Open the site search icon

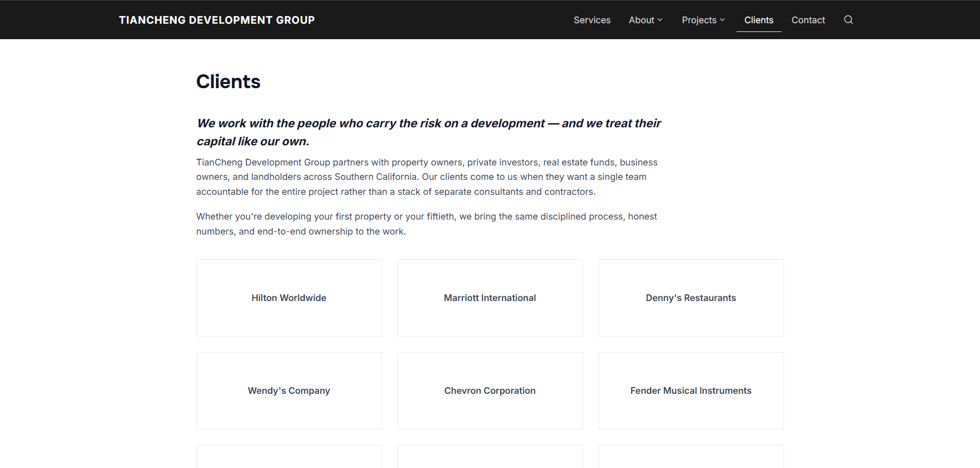(x=848, y=20)
